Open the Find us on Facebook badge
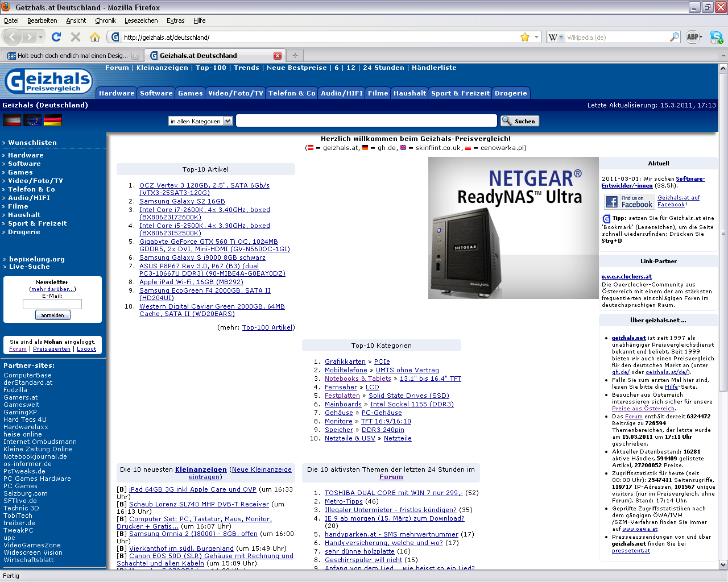Image resolution: width=728 pixels, height=582 pixels. pos(629,201)
